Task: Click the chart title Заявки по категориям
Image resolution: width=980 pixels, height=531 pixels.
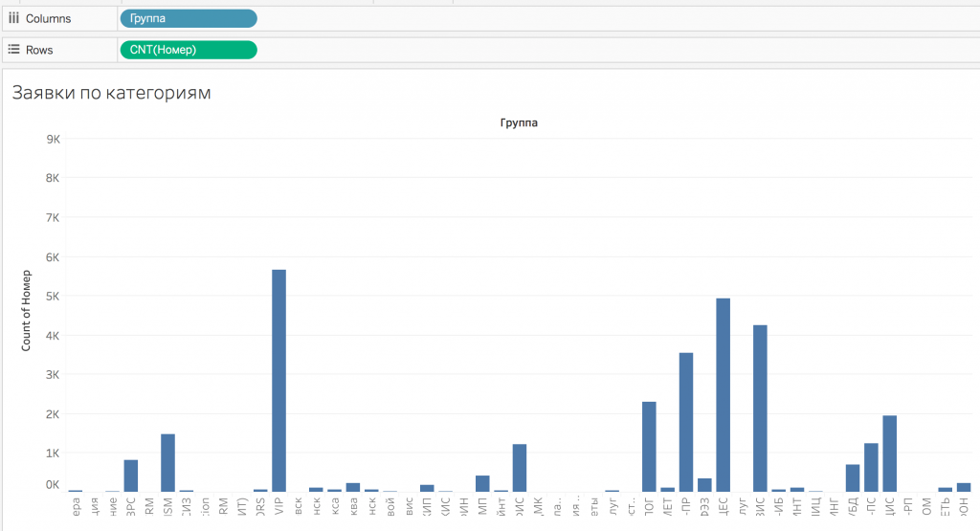Action: click(x=111, y=93)
